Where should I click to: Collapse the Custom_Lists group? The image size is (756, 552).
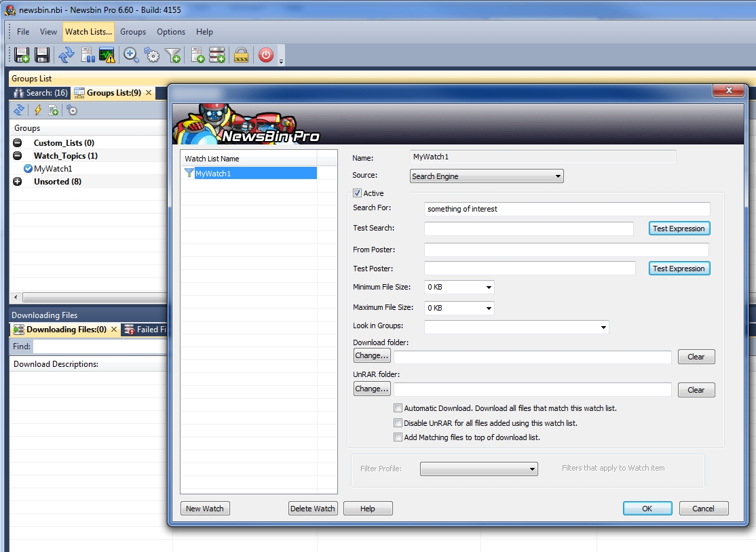[18, 142]
